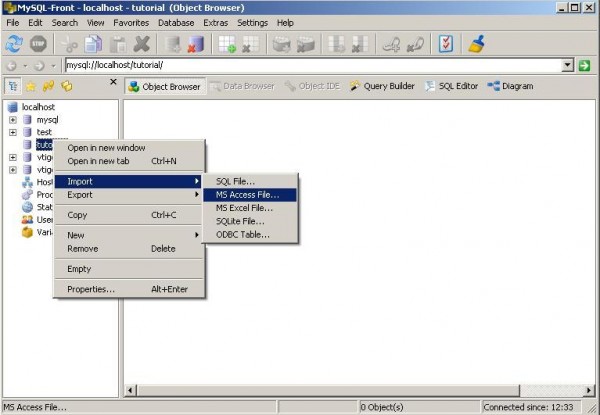Open the Search menu
This screenshot has width=600, height=415.
pyautogui.click(x=65, y=23)
